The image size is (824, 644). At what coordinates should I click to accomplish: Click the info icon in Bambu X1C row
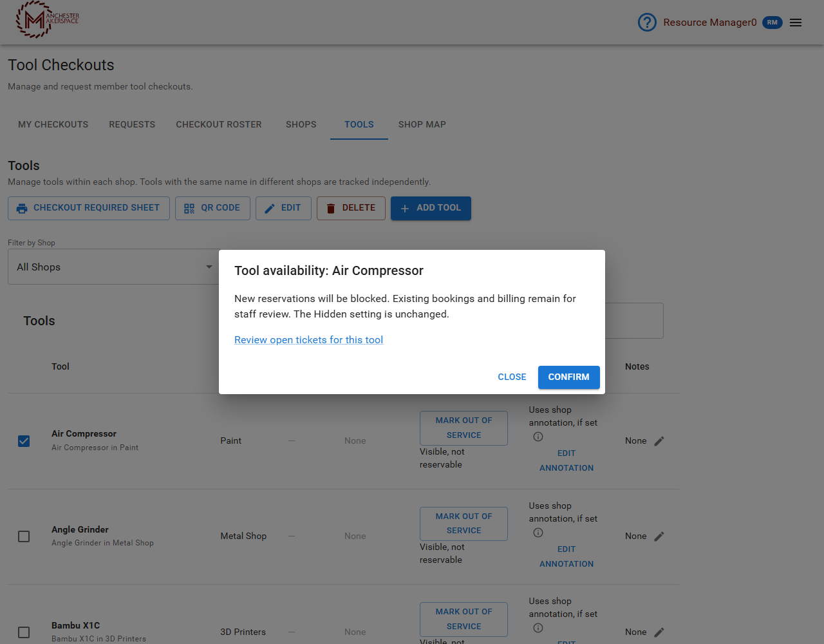pyautogui.click(x=538, y=628)
